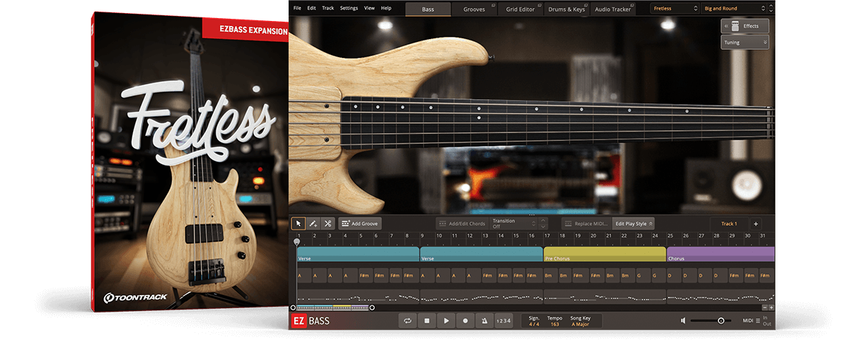The height and width of the screenshot is (353, 868).
Task: Click the Add Groove button
Action: pyautogui.click(x=359, y=224)
